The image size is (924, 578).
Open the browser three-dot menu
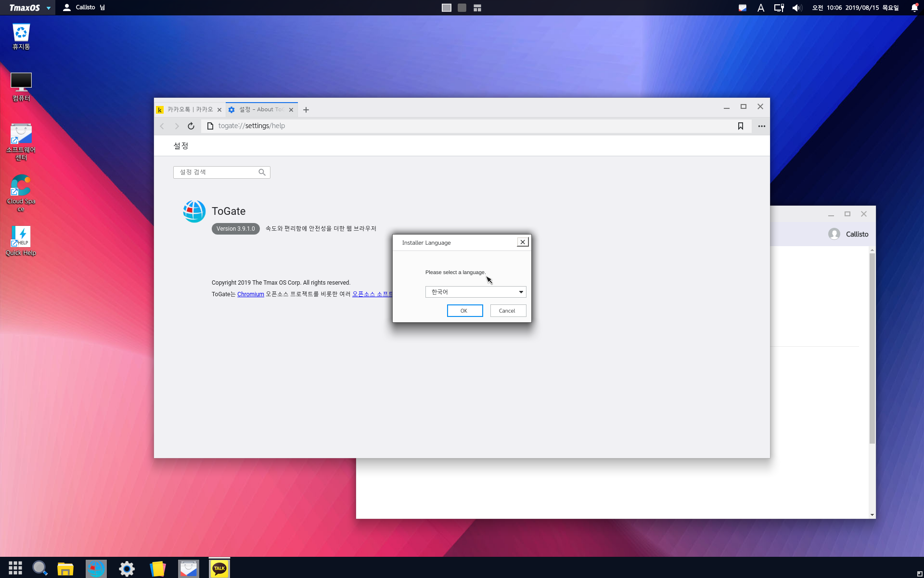coord(762,126)
